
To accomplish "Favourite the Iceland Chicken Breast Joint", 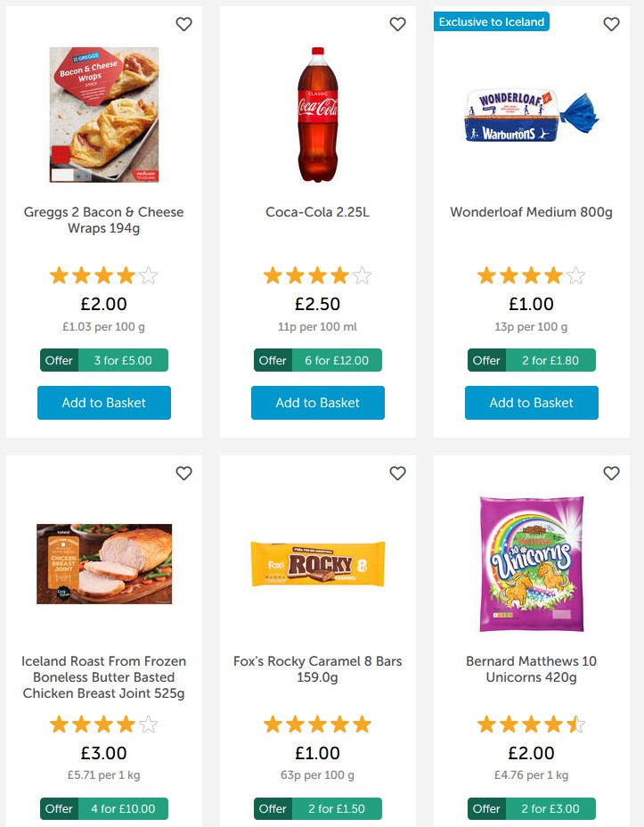I will [183, 473].
